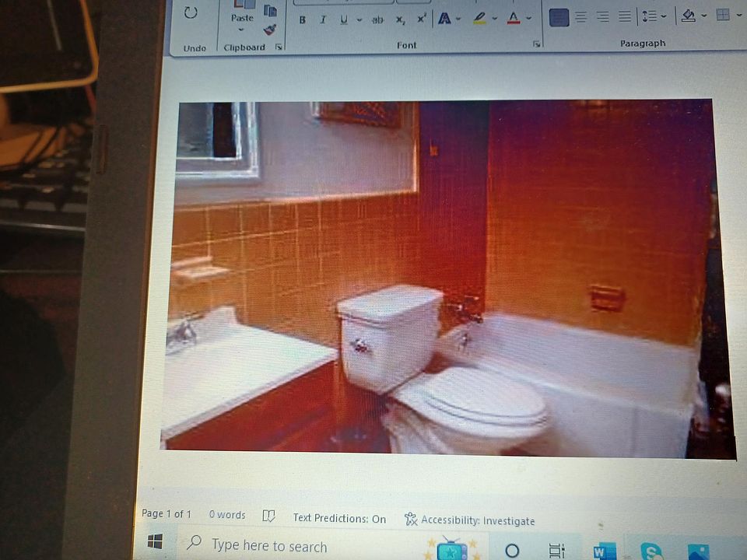Toggle Italic formatting
Viewport: 747px width, 560px height.
[323, 20]
